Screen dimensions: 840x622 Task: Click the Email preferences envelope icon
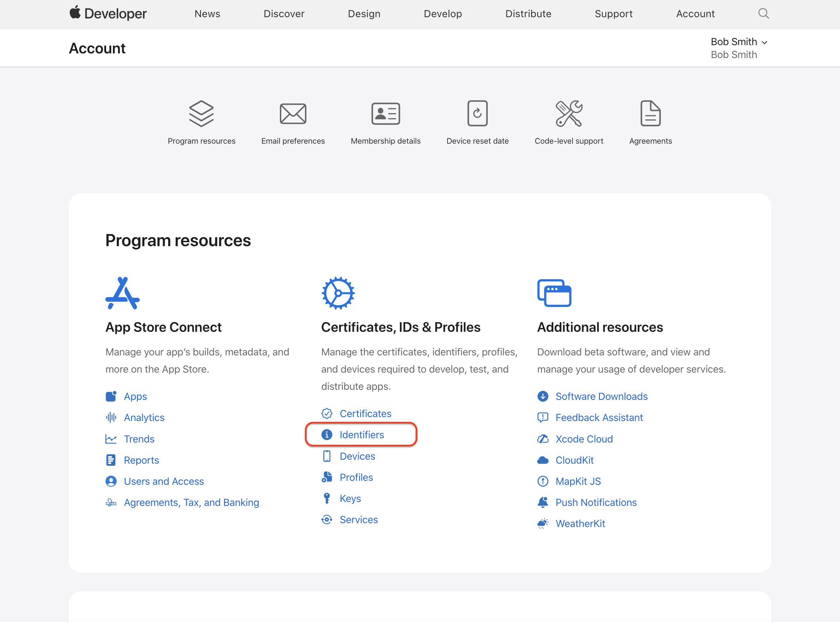[293, 113]
